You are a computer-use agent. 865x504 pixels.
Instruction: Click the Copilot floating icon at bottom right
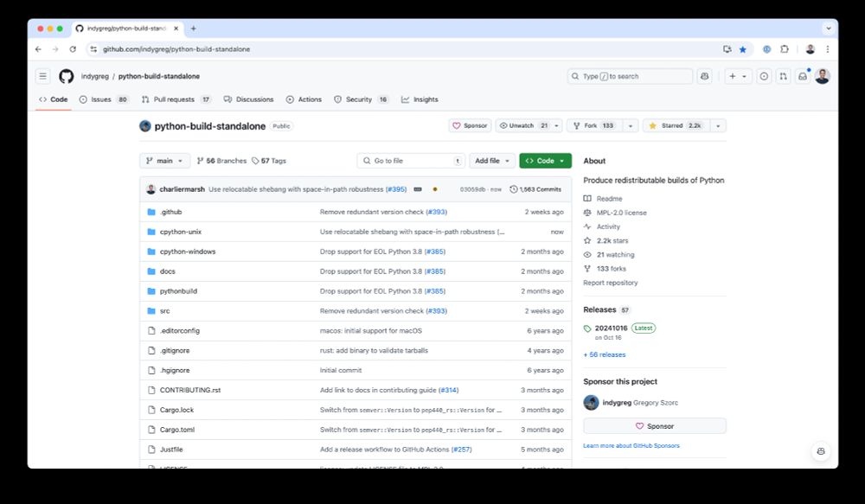(821, 451)
